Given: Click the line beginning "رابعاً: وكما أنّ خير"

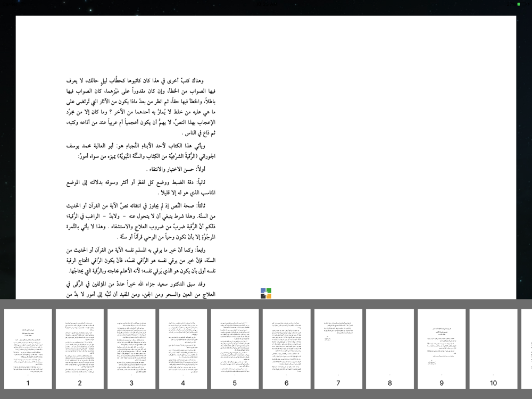Looking at the screenshot, I should coord(136,250).
